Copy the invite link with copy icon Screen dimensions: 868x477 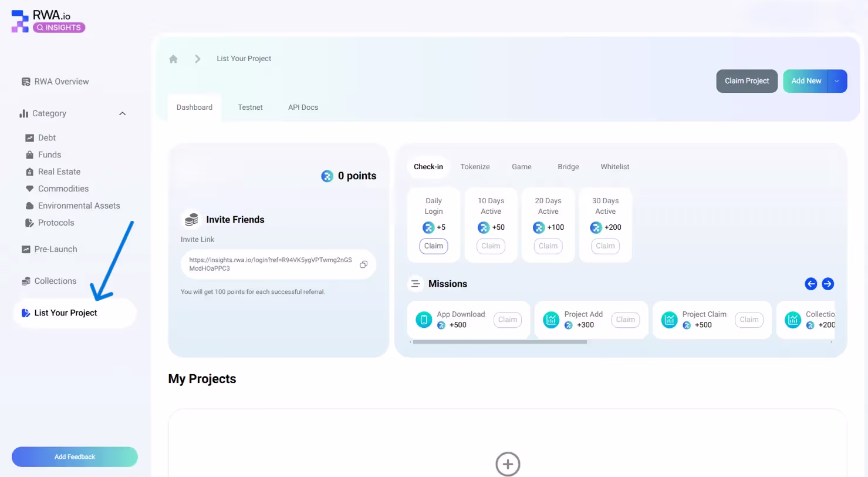[x=363, y=264]
